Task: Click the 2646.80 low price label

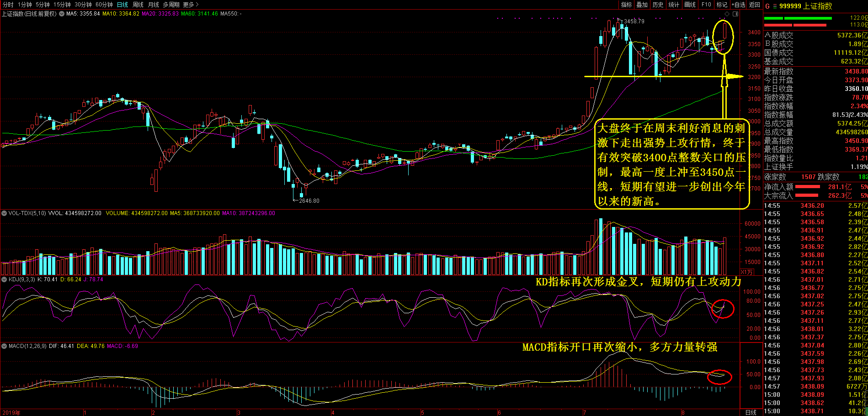Action: 309,201
